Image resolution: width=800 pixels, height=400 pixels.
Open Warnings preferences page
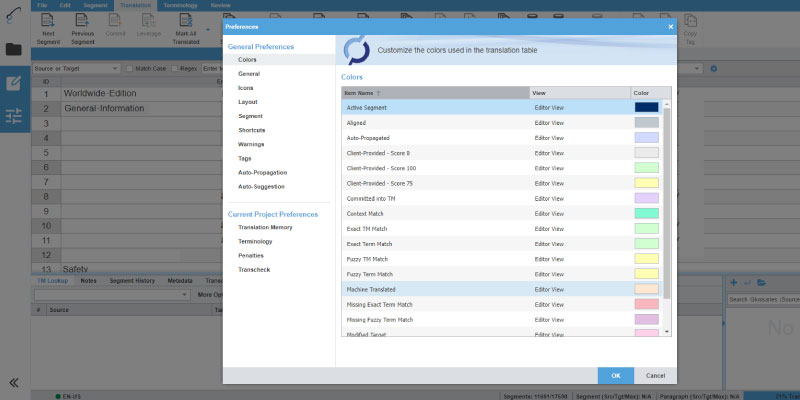pyautogui.click(x=251, y=144)
